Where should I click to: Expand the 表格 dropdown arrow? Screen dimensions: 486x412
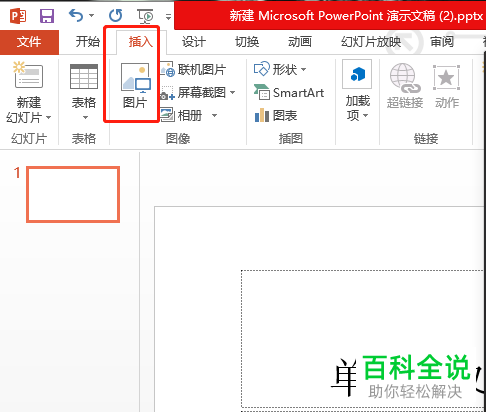[85, 117]
